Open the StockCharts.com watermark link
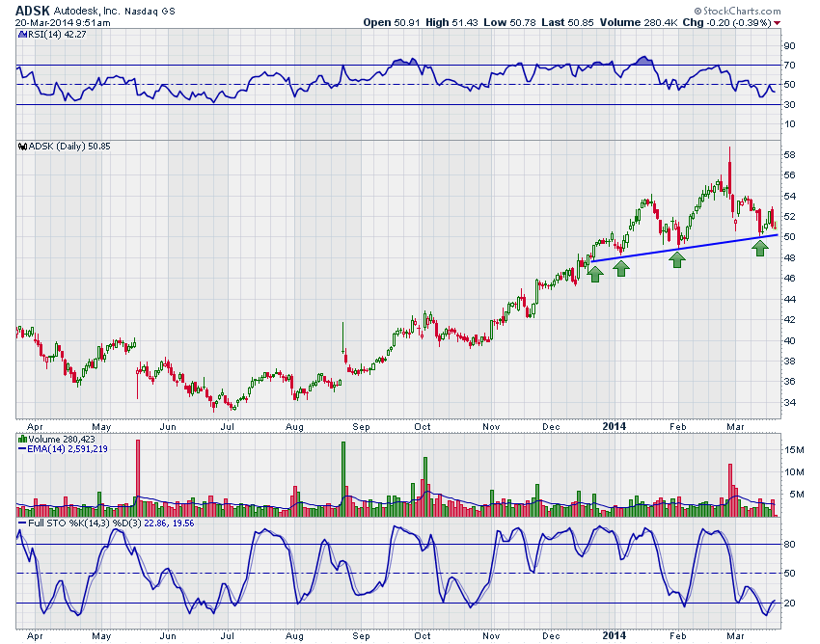Viewport: 820px width, 644px height. [742, 11]
